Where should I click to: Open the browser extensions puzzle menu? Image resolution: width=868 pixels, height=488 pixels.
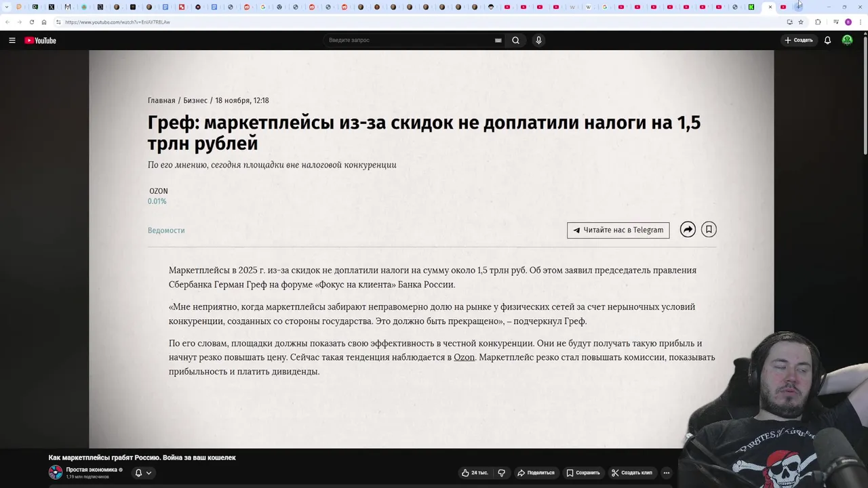point(818,22)
